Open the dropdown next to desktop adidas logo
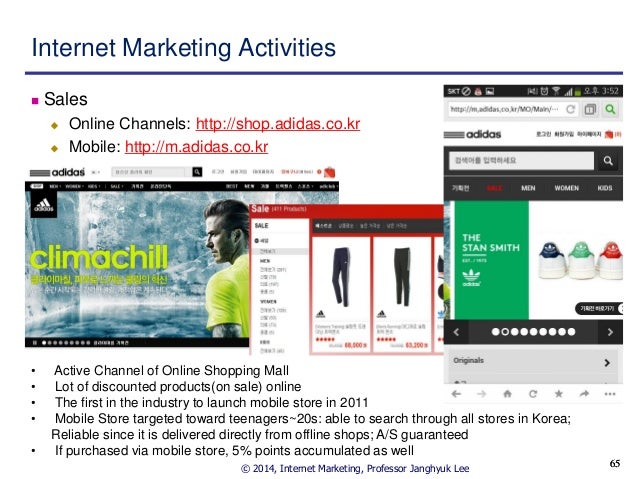 pos(96,173)
